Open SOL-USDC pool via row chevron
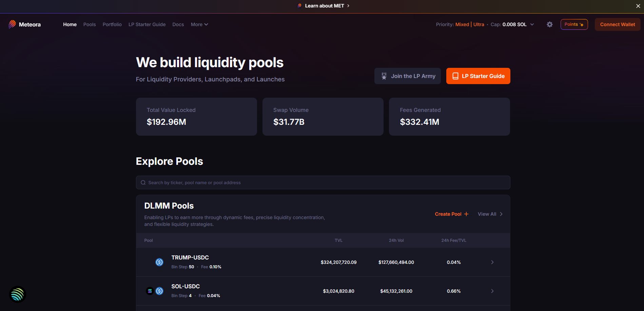This screenshot has height=311, width=644. point(492,291)
